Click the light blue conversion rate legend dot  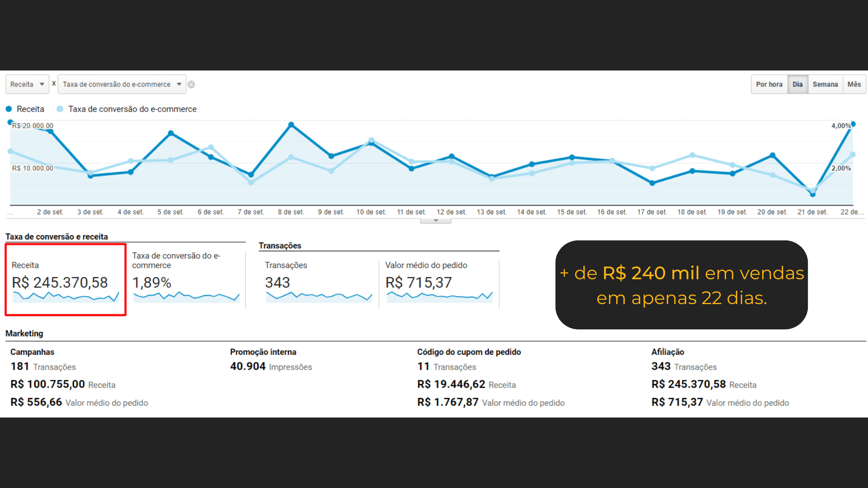tap(60, 109)
